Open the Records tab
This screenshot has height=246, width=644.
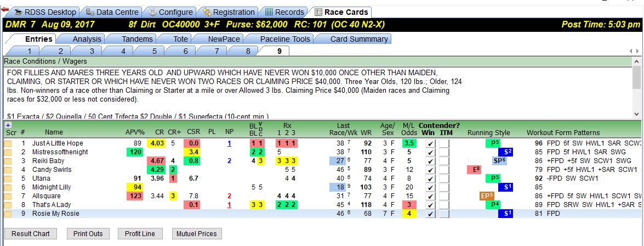284,12
